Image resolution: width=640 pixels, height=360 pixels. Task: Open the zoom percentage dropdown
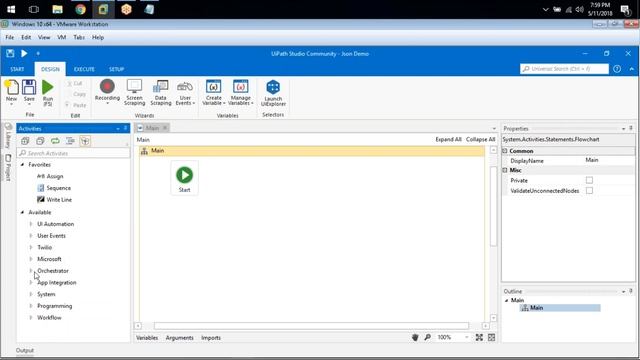pyautogui.click(x=467, y=337)
